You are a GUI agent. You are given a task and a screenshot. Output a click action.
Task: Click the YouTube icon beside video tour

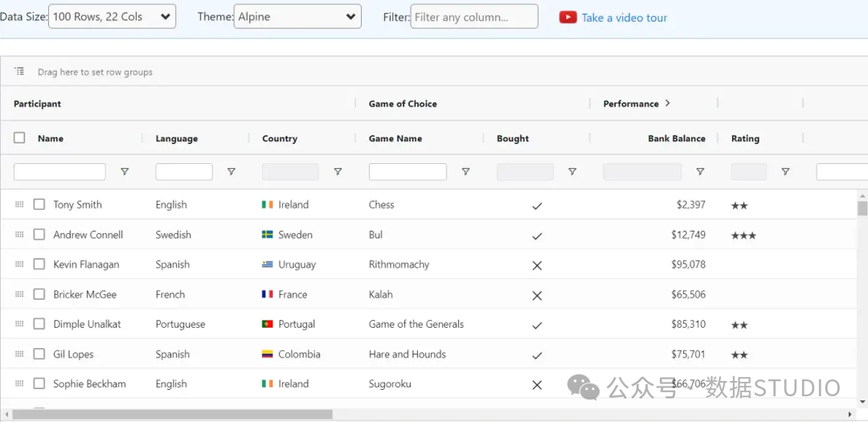[568, 18]
